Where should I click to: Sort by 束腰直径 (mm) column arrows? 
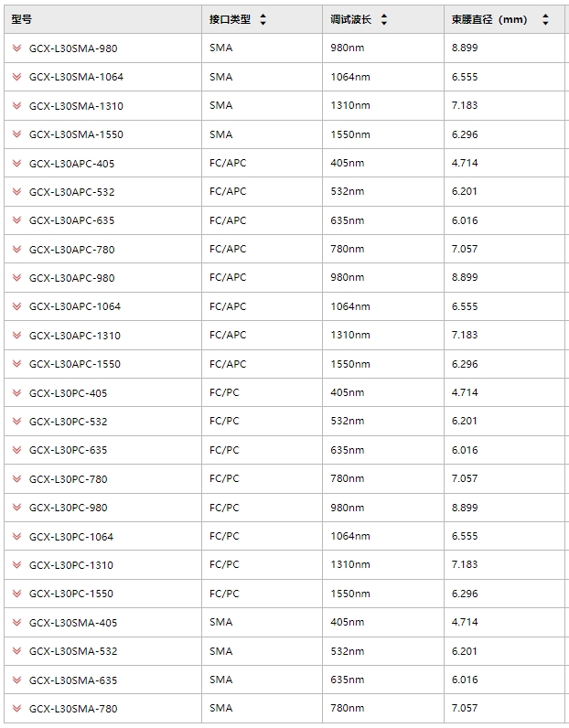click(545, 19)
